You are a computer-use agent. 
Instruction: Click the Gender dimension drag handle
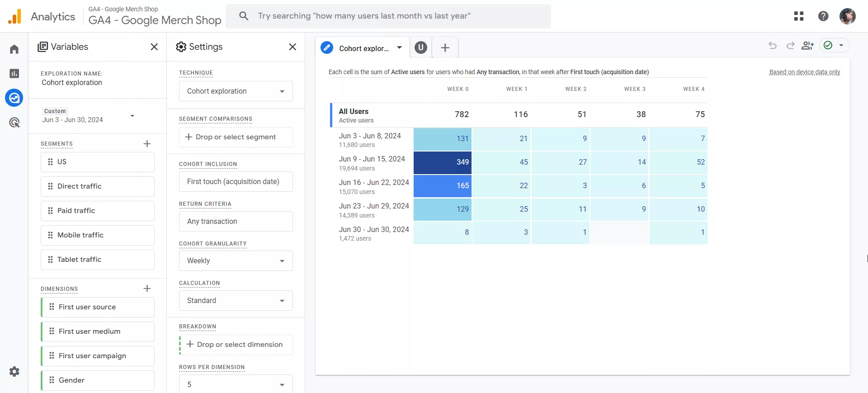point(52,380)
